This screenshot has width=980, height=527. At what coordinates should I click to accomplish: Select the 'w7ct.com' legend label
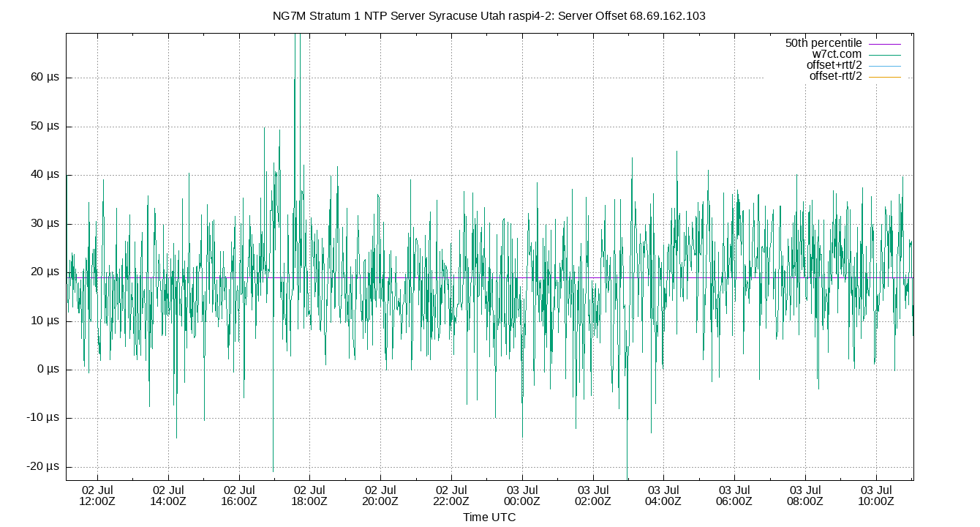837,54
